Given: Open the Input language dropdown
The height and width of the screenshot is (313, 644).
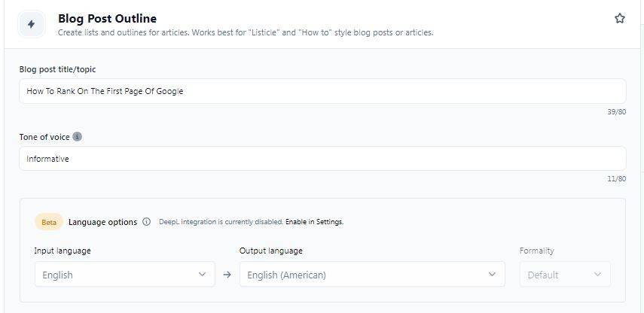Looking at the screenshot, I should (125, 275).
